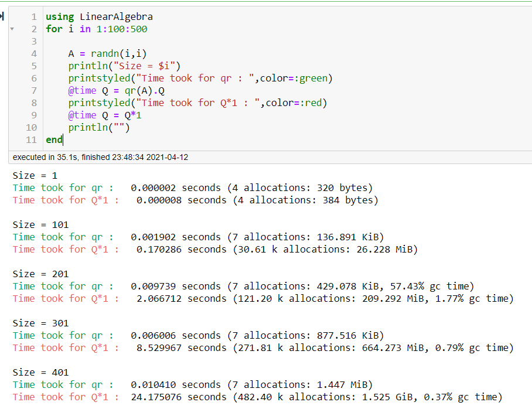Click the println("") code line
Screen dimensions: 532x409
tap(99, 128)
